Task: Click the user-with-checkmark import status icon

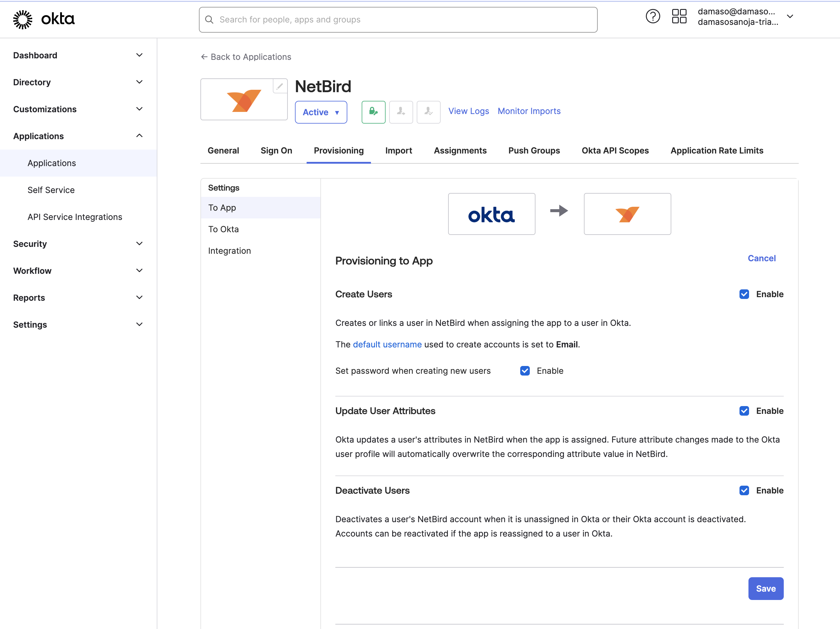Action: point(428,112)
